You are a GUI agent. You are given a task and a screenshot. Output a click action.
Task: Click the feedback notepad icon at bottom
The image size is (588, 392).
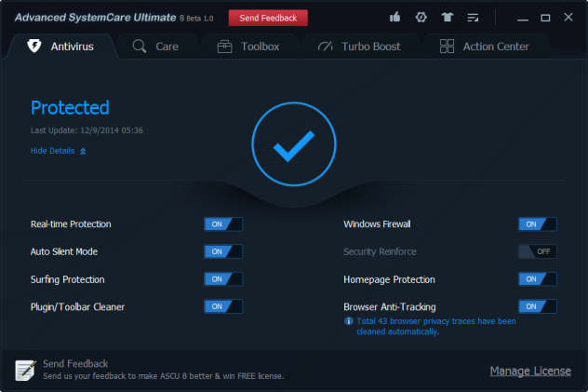click(25, 371)
